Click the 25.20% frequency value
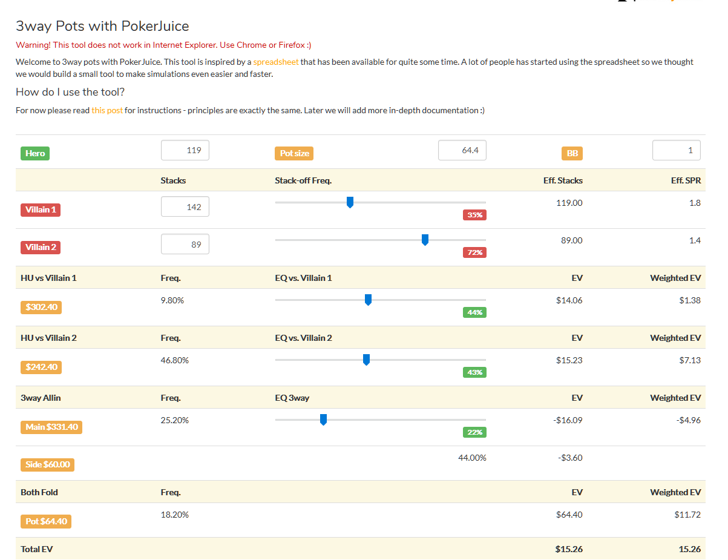The width and height of the screenshot is (728, 560). coord(175,420)
